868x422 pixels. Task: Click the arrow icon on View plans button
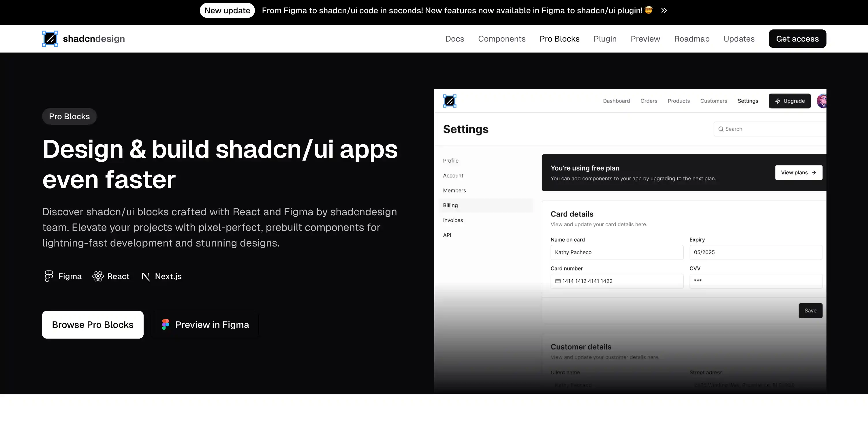[x=814, y=172]
